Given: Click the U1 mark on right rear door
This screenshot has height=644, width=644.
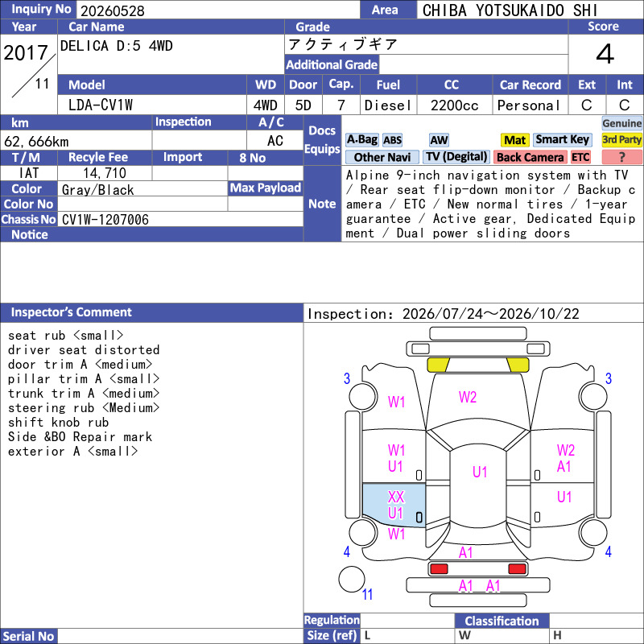Looking at the screenshot, I should point(564,497).
